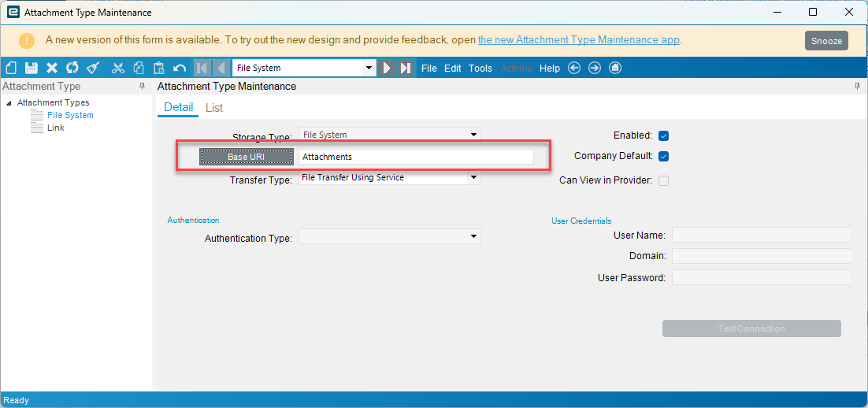This screenshot has height=408, width=868.
Task: Open the Authentication Type dropdown
Action: tap(474, 236)
